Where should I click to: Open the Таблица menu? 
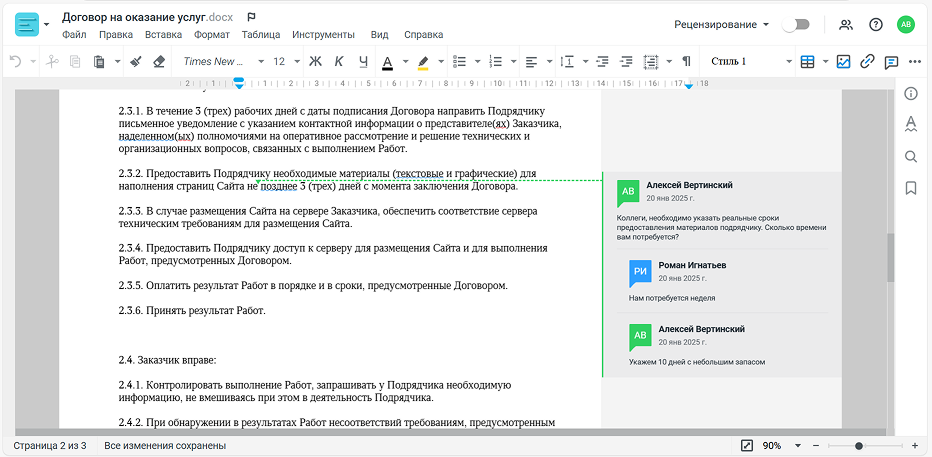(x=261, y=34)
